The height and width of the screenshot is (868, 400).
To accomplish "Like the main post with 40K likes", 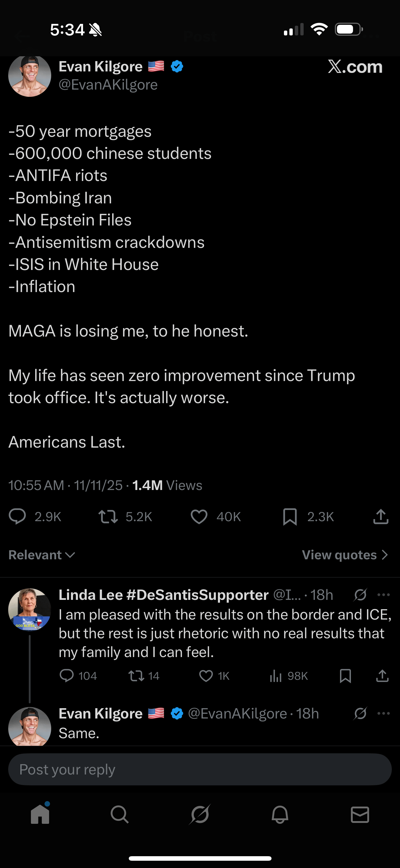I will (199, 517).
